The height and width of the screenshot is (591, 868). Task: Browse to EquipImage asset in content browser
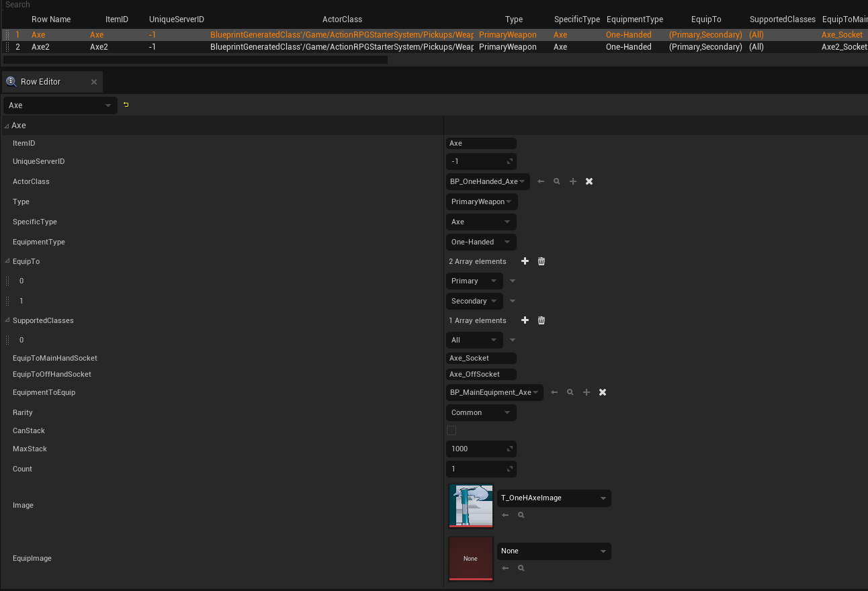(521, 568)
